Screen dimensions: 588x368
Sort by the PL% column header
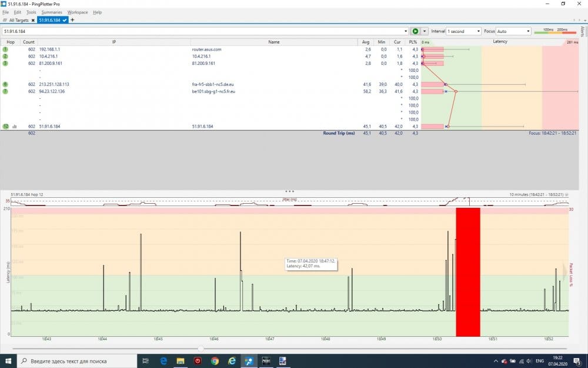tap(415, 42)
